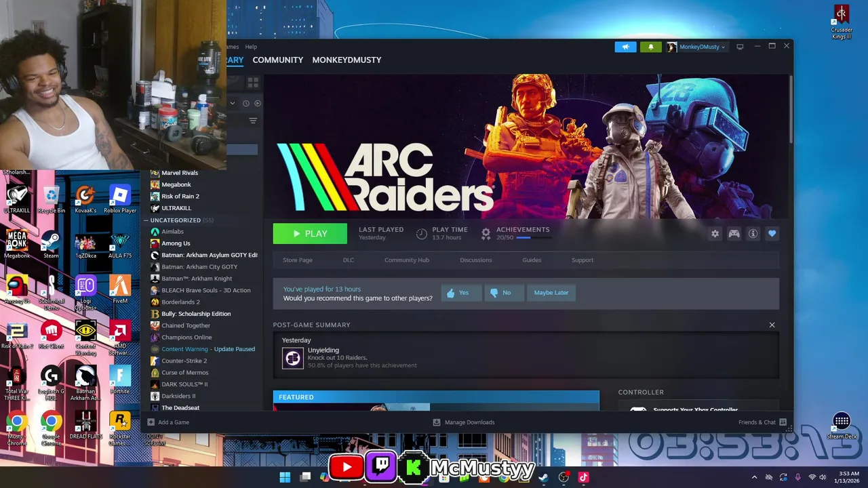Select Borderlands 2 in the library
Image resolution: width=868 pixels, height=488 pixels.
(x=180, y=302)
